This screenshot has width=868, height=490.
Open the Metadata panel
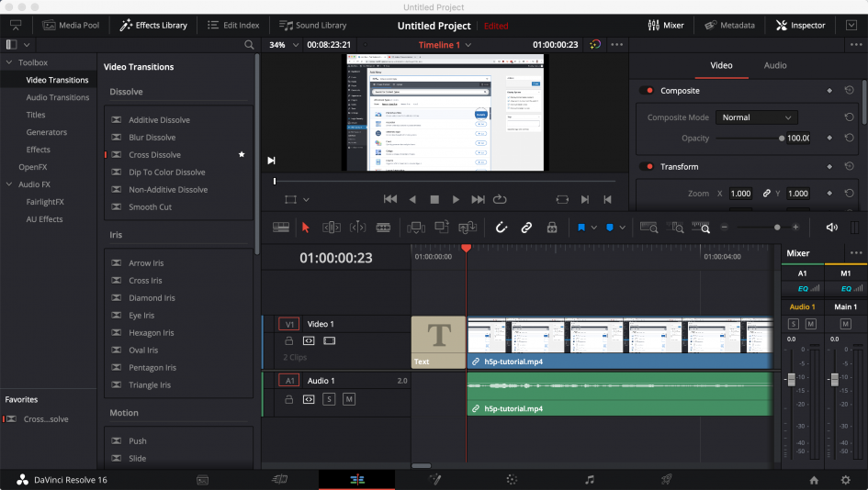(x=729, y=26)
